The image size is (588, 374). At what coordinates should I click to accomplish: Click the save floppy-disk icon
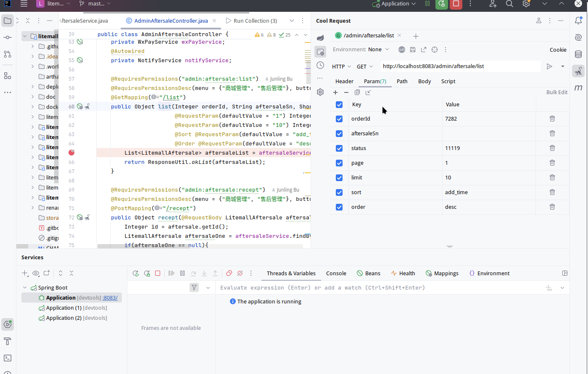coord(413,50)
